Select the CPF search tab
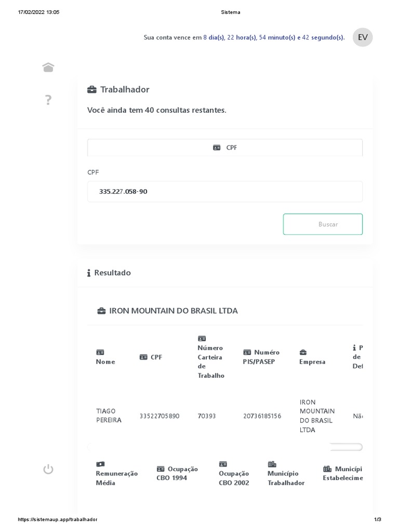This screenshot has width=399, height=532. (225, 148)
